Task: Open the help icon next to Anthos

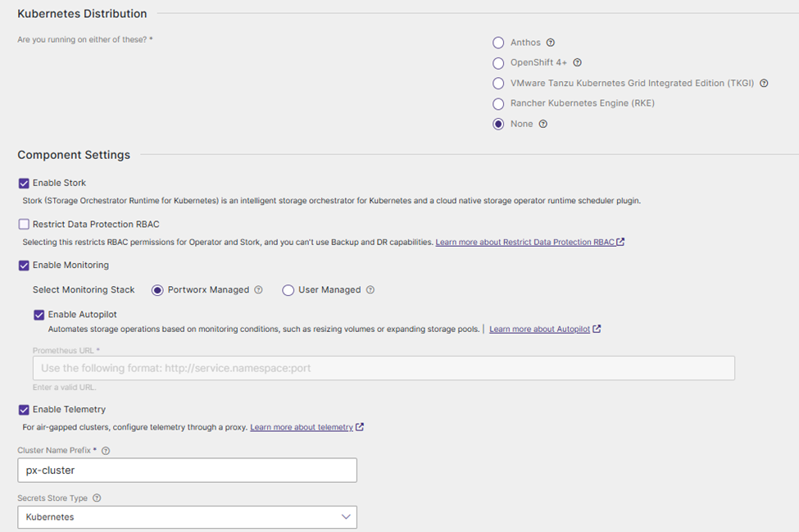Action: [551, 43]
